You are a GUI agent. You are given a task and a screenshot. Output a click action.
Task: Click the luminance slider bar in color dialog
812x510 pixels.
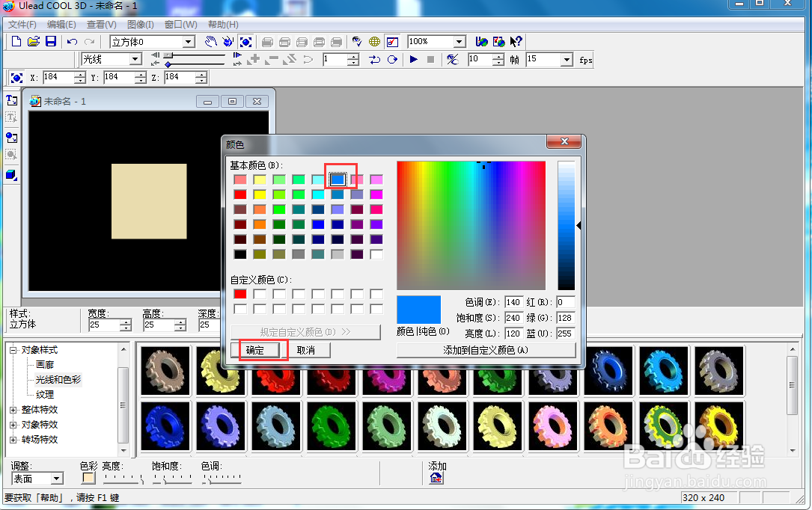click(x=566, y=225)
